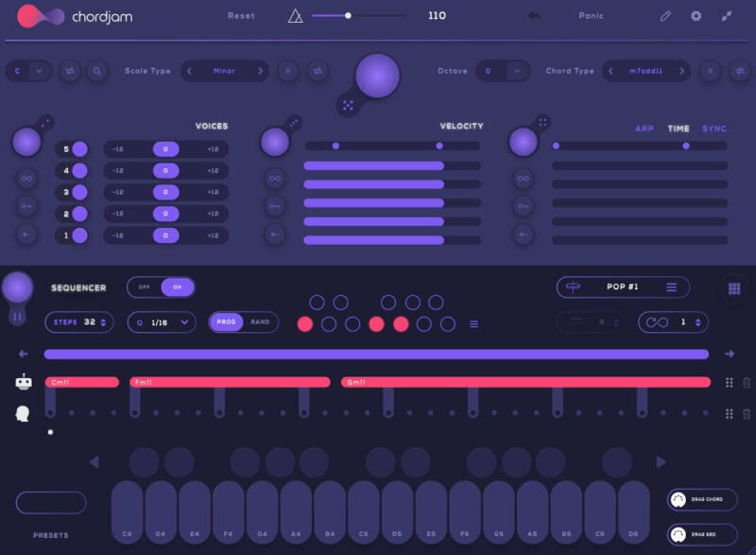This screenshot has height=555, width=756.
Task: Open the pencil edit tool
Action: pos(665,16)
